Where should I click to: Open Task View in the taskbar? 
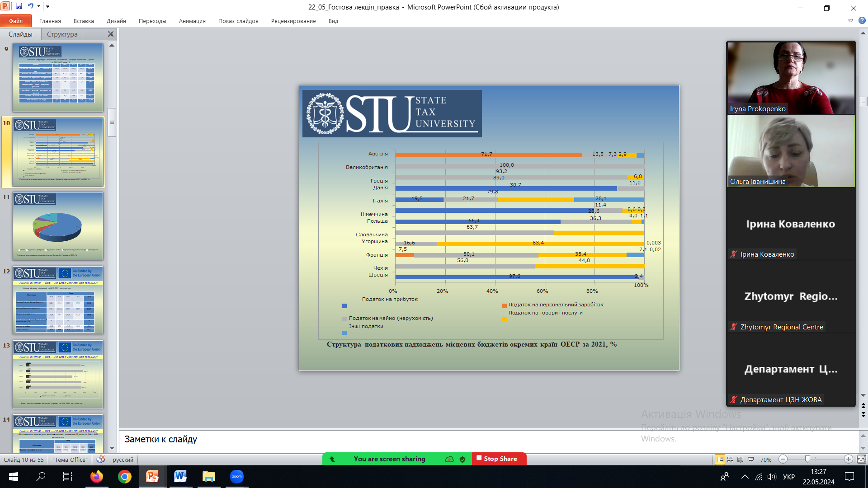click(x=68, y=477)
